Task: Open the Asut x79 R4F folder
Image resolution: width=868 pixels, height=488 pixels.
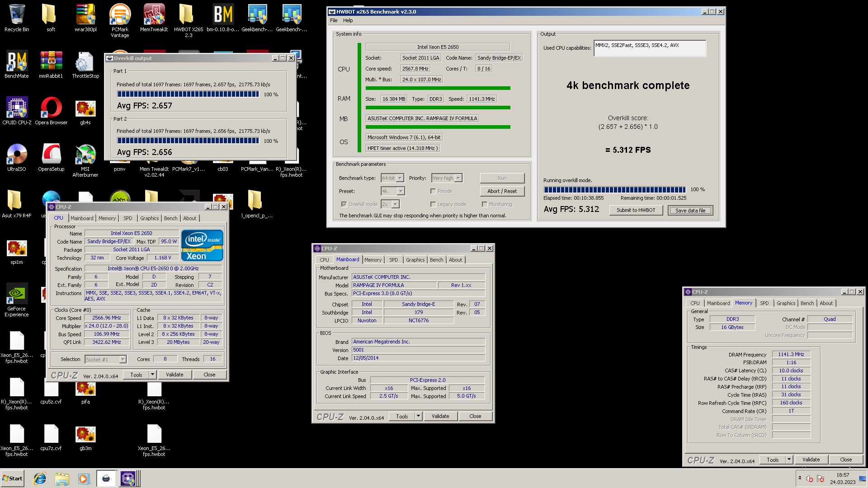Action: pyautogui.click(x=17, y=204)
